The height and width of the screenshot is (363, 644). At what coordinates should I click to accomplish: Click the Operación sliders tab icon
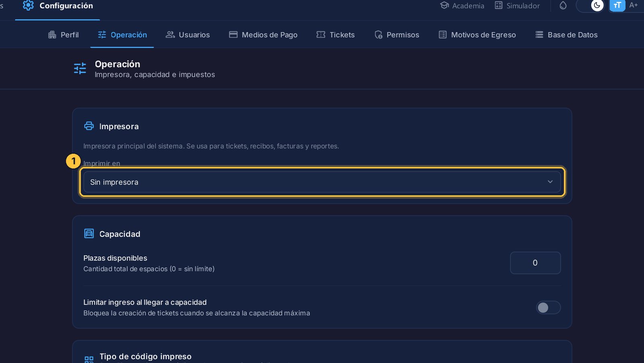click(102, 35)
